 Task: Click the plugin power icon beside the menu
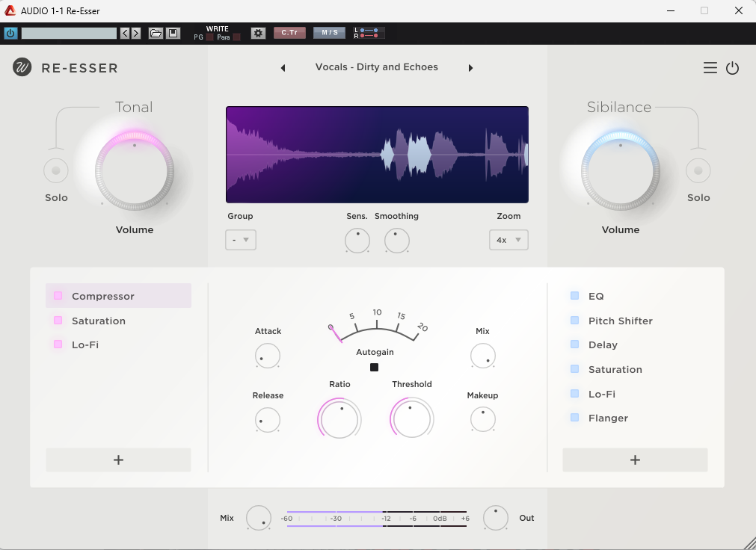point(732,68)
